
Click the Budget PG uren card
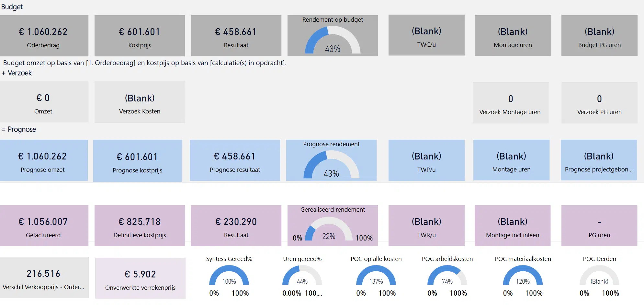click(599, 36)
